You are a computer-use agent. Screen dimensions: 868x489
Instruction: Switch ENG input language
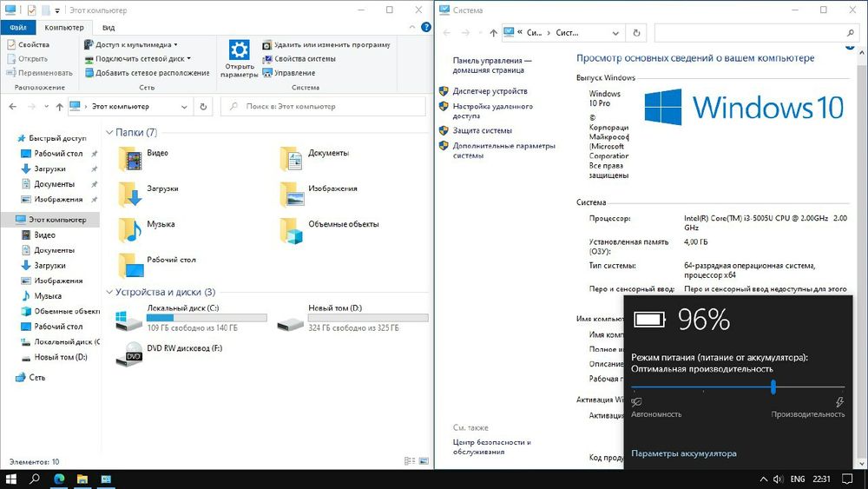coord(797,479)
